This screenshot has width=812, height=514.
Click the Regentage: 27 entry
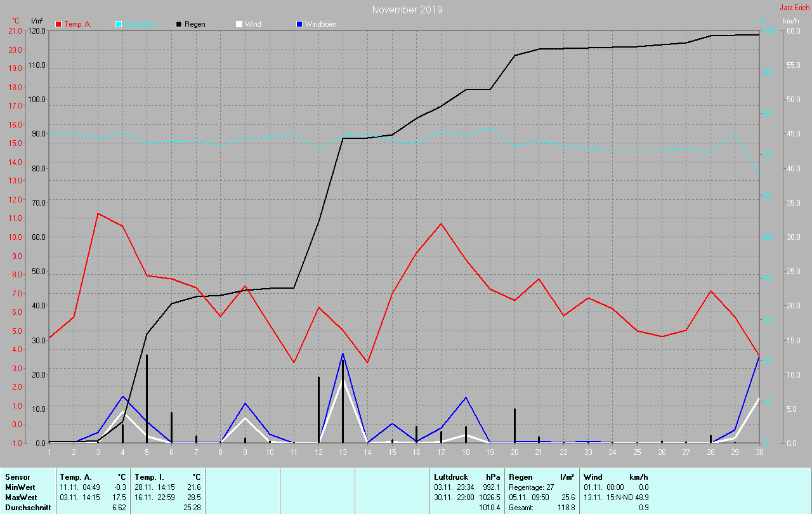[532, 487]
